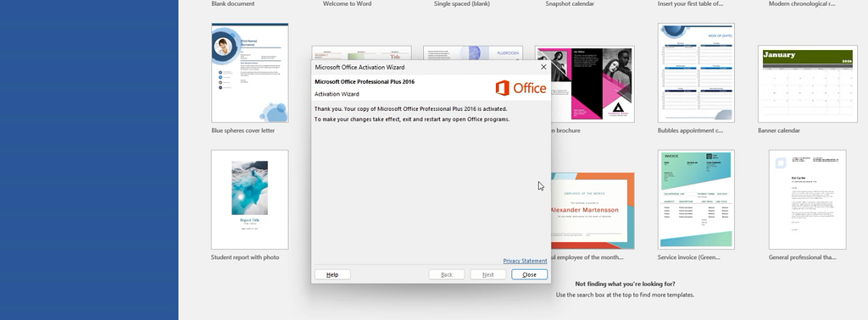This screenshot has height=320, width=868.
Task: Click the Modern chronological resume label
Action: [802, 3]
